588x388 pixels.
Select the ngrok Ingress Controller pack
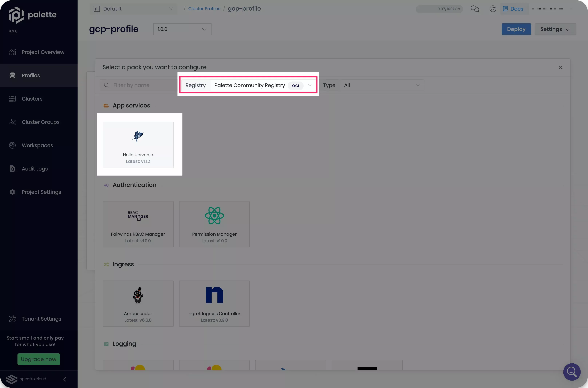214,304
